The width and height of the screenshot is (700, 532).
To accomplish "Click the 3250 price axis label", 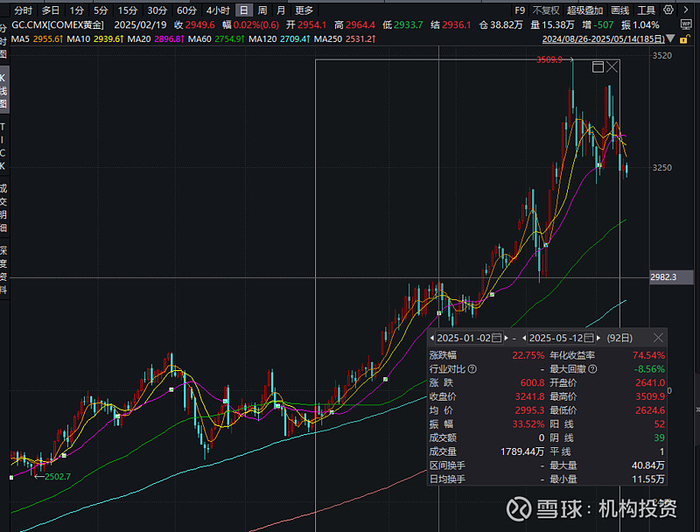I will (x=662, y=168).
